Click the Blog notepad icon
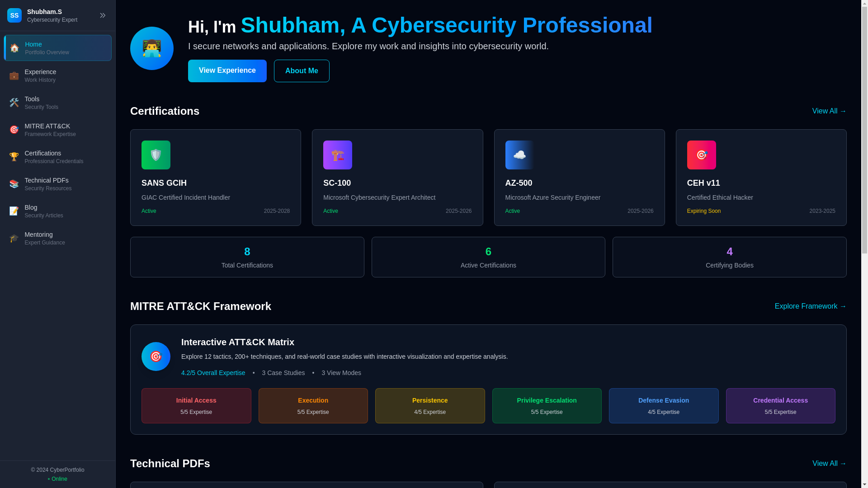868x488 pixels. 14,211
